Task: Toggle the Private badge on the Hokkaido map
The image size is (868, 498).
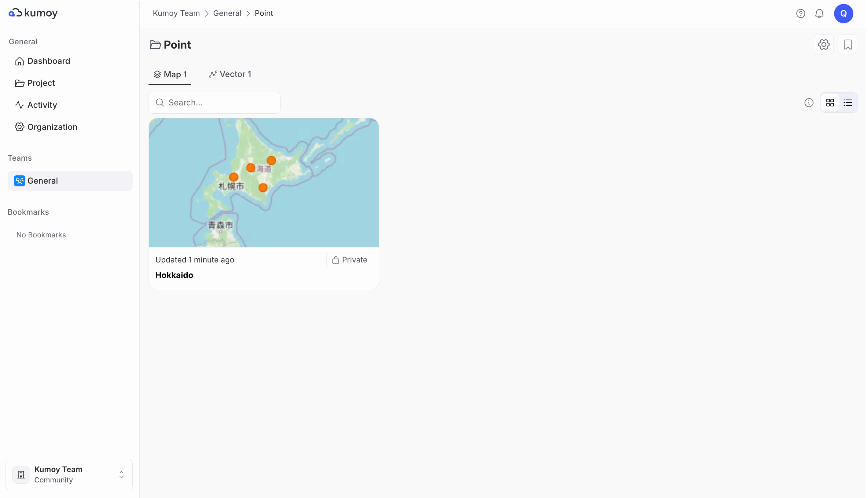Action: pyautogui.click(x=349, y=260)
